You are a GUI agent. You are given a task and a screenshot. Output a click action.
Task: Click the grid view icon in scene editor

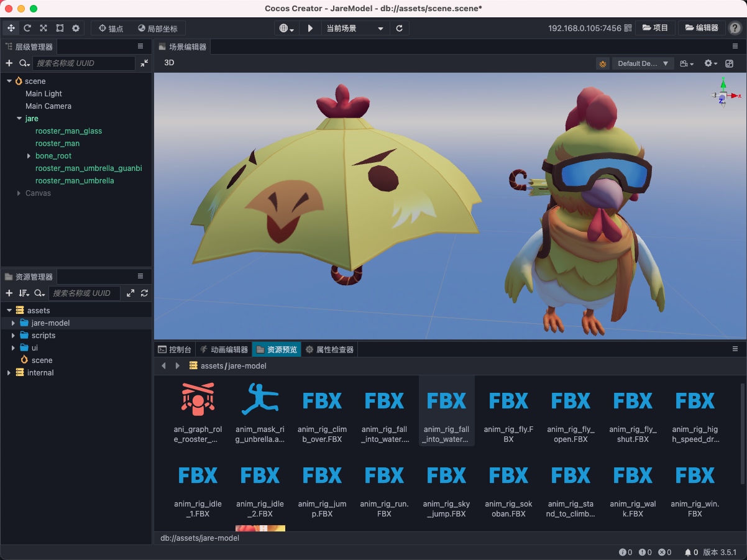[x=728, y=63]
